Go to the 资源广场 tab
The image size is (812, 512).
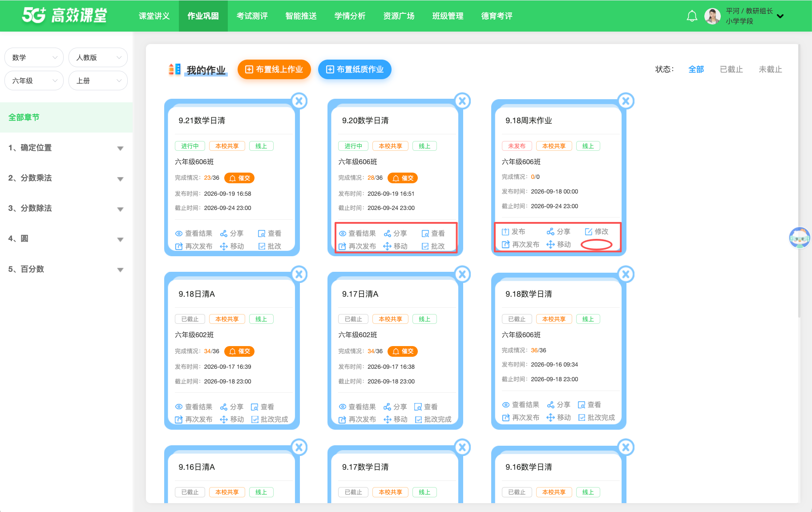pyautogui.click(x=399, y=16)
